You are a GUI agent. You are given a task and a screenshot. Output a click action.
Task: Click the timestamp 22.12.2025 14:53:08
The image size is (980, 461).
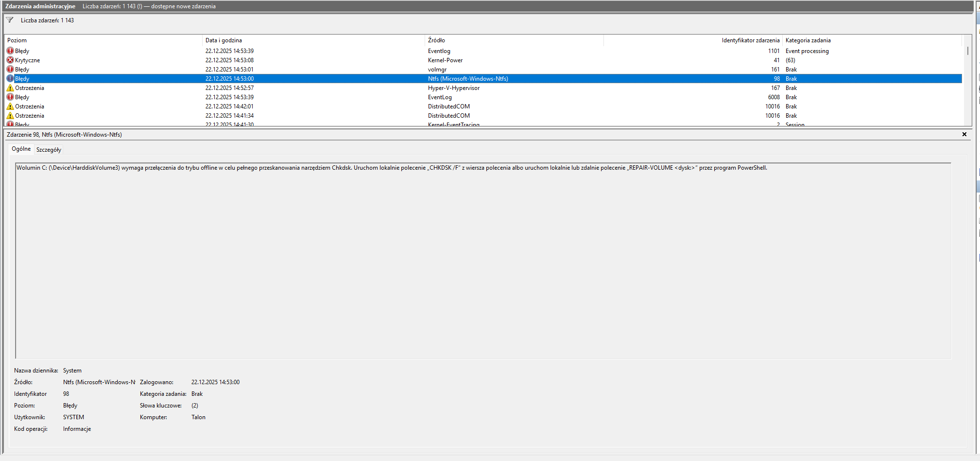click(x=229, y=60)
